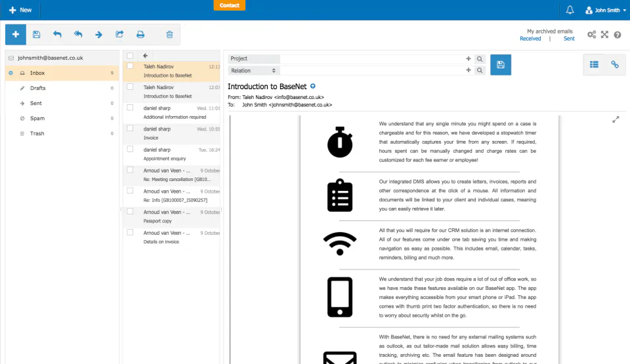Open the 'Passport copy' email

point(171,216)
